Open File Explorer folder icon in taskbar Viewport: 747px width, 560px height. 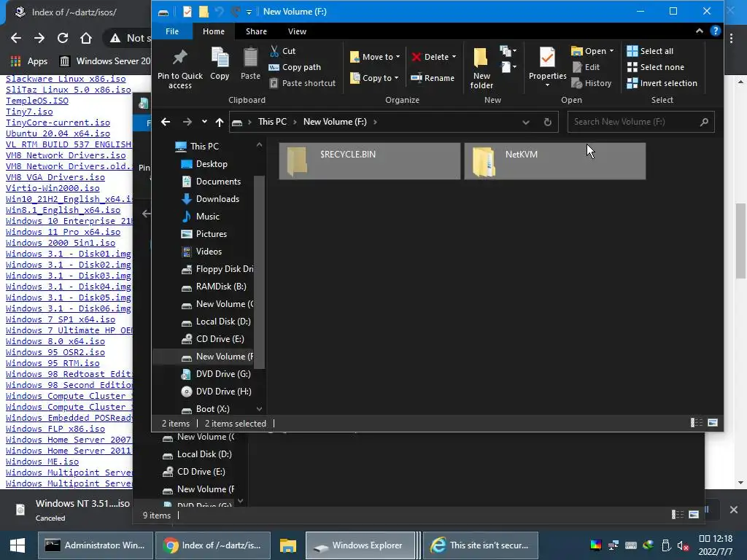pos(287,545)
